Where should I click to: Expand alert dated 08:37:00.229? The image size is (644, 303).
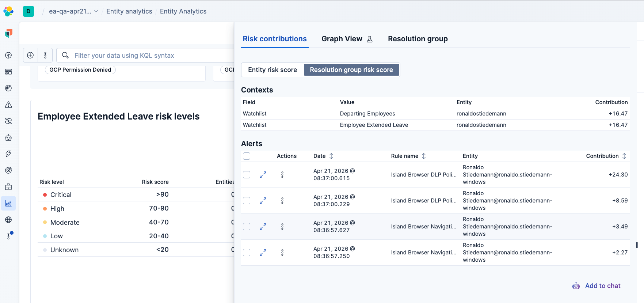263,201
